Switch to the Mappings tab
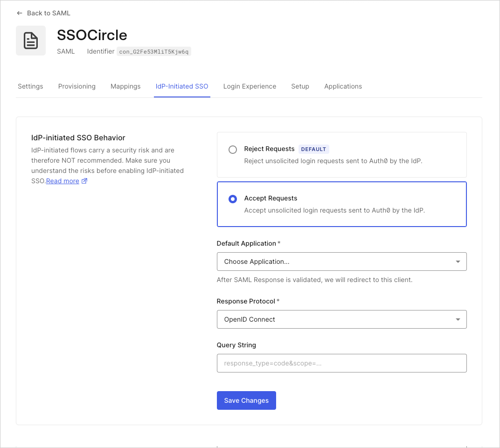Viewport: 500px width, 448px height. (125, 86)
